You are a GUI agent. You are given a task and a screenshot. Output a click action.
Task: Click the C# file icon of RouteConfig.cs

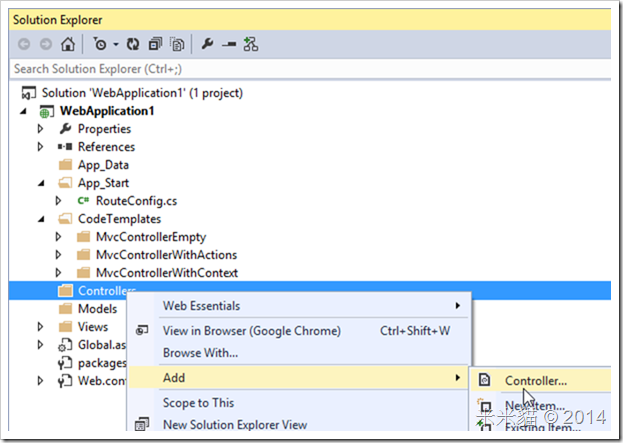[83, 201]
